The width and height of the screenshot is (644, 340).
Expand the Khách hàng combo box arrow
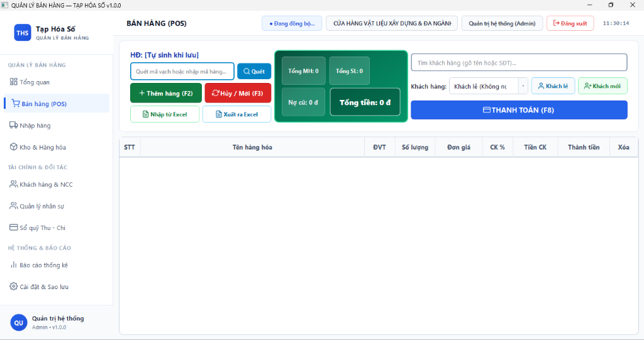pyautogui.click(x=523, y=86)
